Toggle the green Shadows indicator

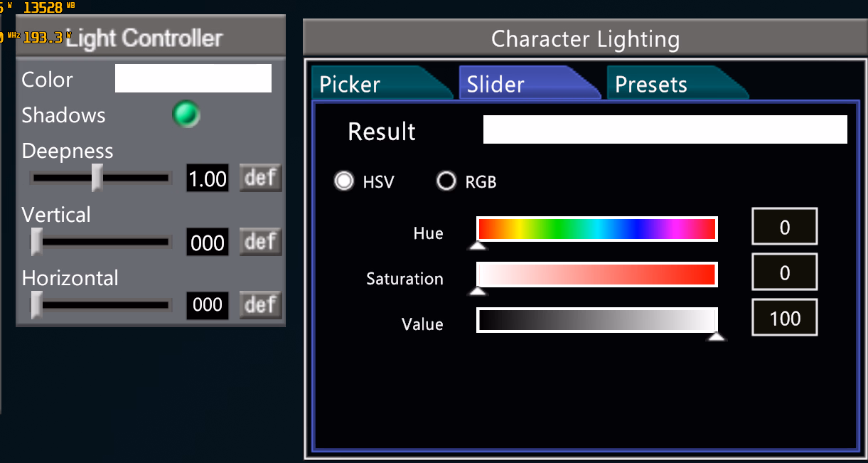186,115
